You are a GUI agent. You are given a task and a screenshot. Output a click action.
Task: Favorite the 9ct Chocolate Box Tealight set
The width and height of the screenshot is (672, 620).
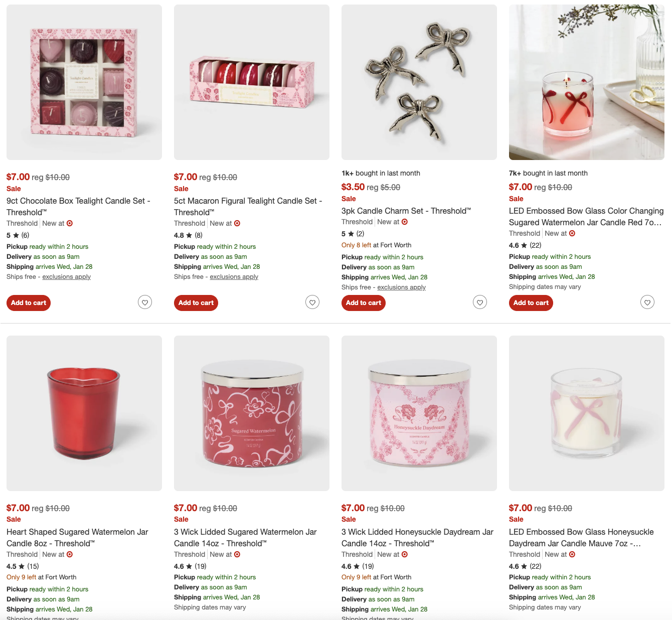[x=145, y=302]
